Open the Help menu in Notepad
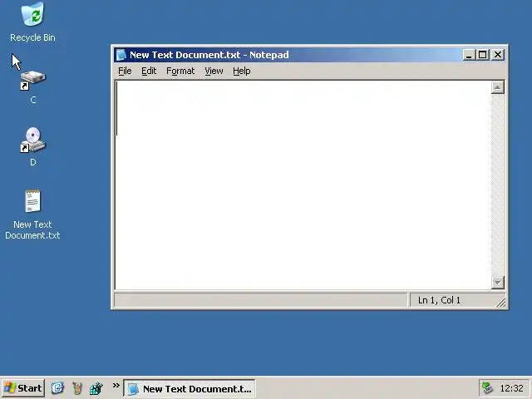Screen dimensions: 532x399 pos(242,71)
